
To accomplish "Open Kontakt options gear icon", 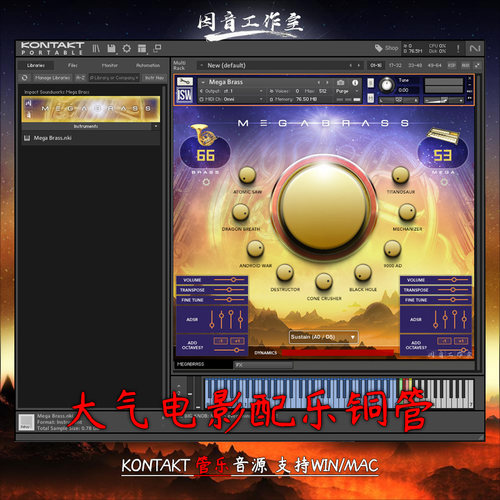I will (x=127, y=49).
